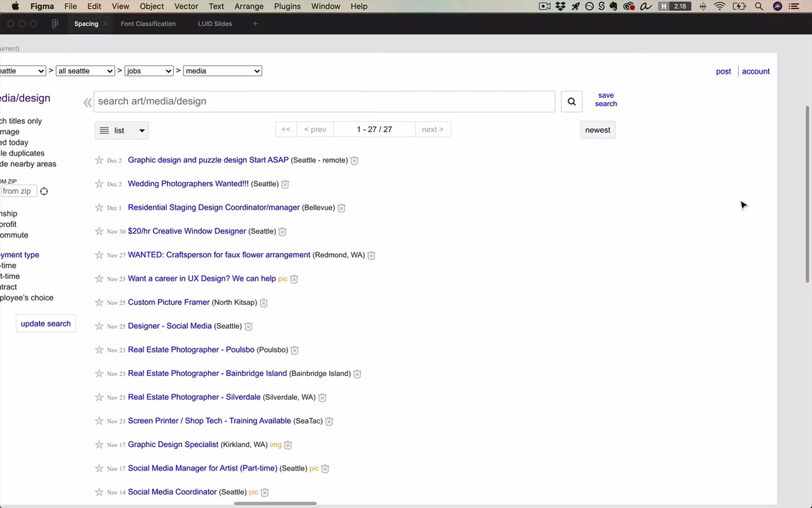Hide the UX Design career posting
This screenshot has height=508, width=812.
[294, 279]
